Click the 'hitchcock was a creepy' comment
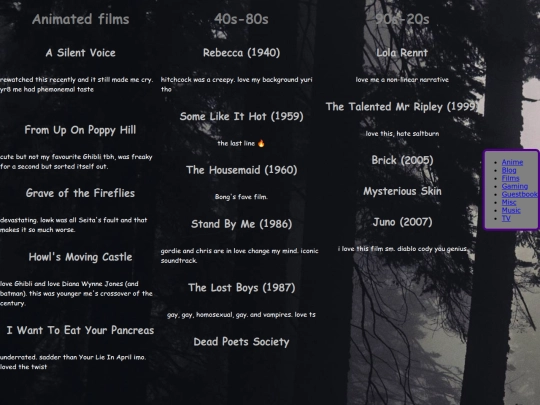The height and width of the screenshot is (405, 540). 237,84
